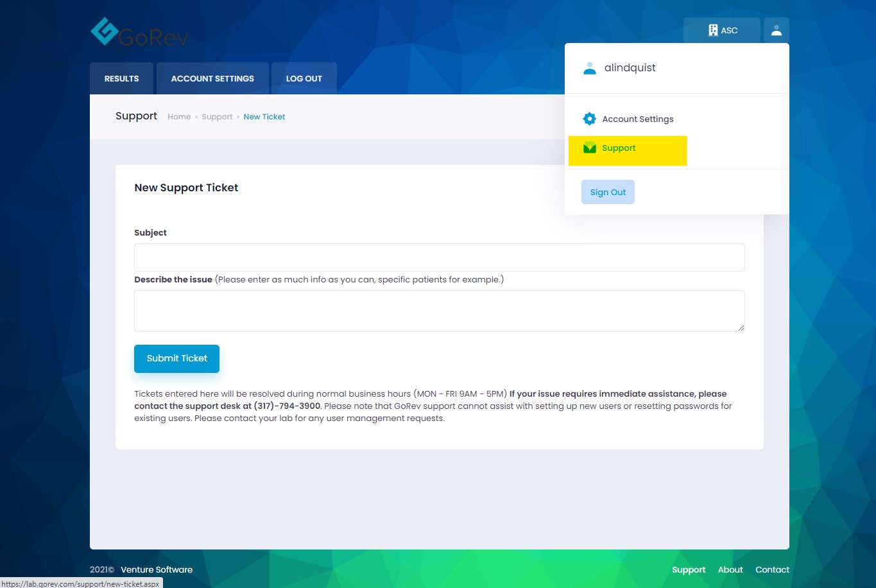Open the ACCOUNT SETTINGS navigation tab
The image size is (876, 588).
[212, 78]
